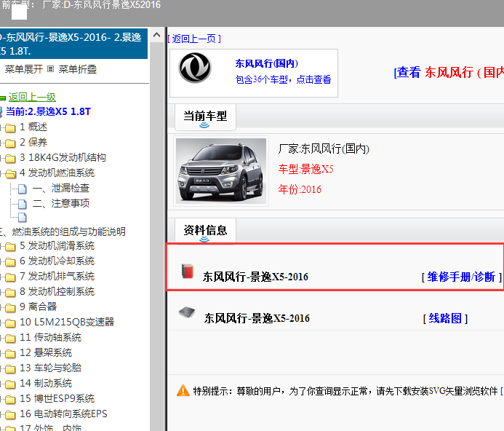
Task: Expand 9 离合器 node
Action: tap(39, 307)
